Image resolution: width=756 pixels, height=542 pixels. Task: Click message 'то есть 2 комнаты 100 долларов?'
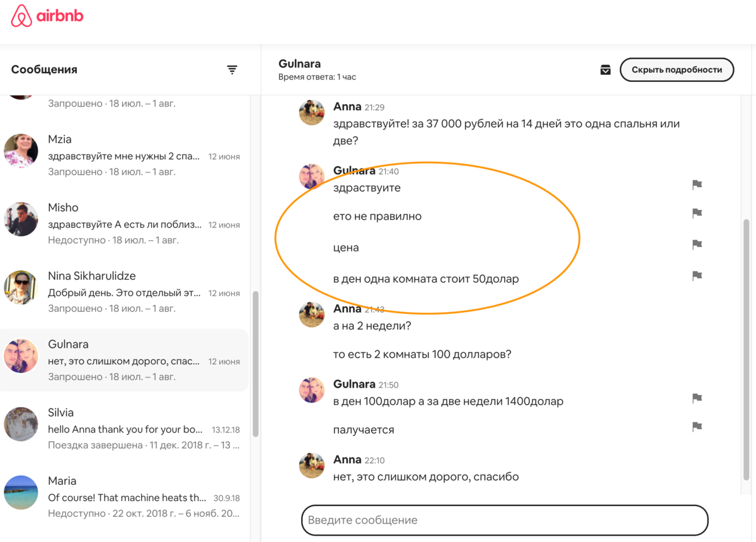pos(422,354)
